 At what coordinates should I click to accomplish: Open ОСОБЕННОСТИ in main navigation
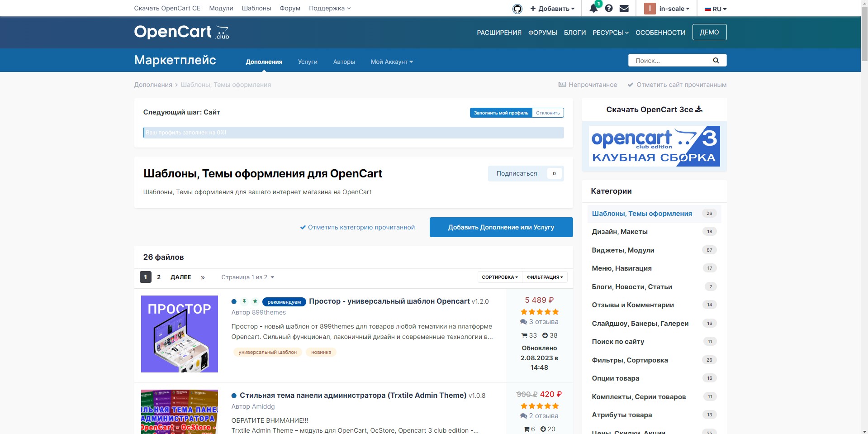pyautogui.click(x=660, y=33)
